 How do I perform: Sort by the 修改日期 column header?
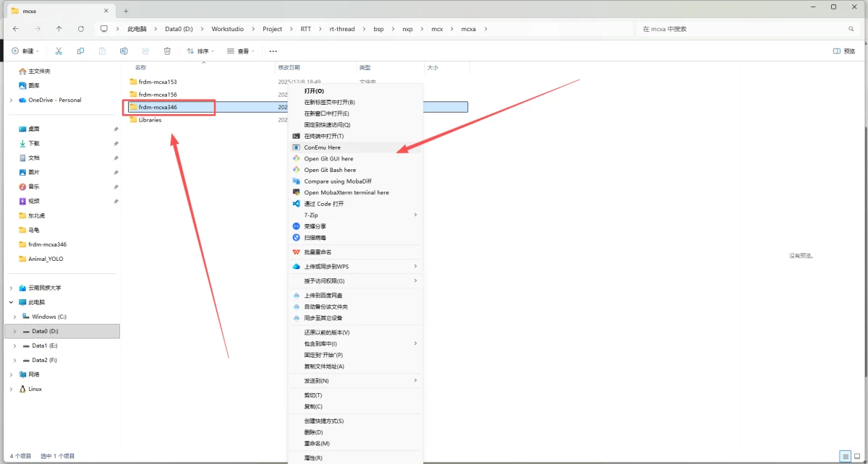coord(288,67)
